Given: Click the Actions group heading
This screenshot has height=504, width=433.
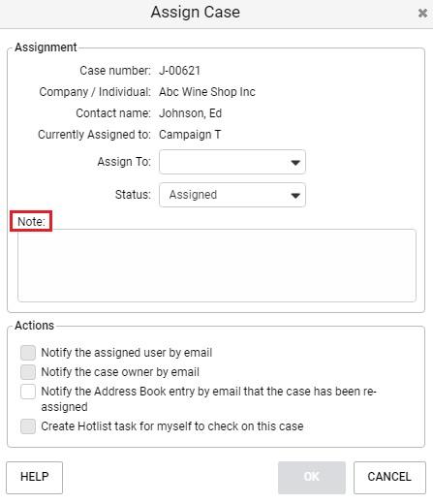Looking at the screenshot, I should 35,326.
